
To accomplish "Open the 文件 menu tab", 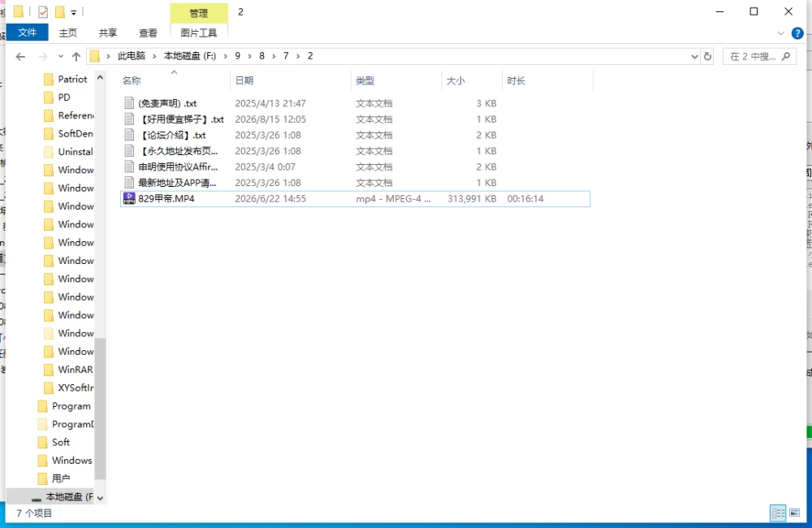I will (x=27, y=32).
